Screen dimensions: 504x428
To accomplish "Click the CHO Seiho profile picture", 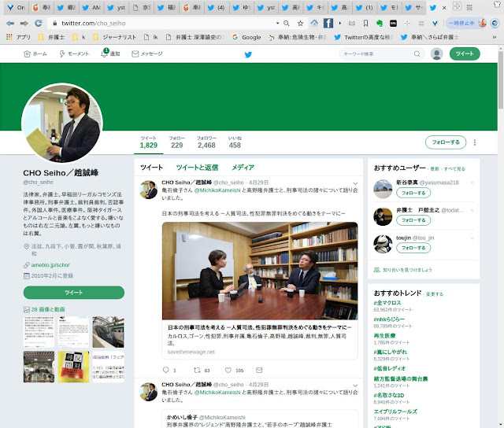I will coord(62,123).
